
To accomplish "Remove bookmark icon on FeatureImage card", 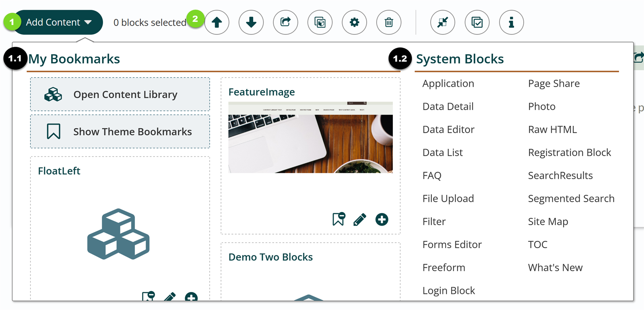I will pyautogui.click(x=339, y=219).
